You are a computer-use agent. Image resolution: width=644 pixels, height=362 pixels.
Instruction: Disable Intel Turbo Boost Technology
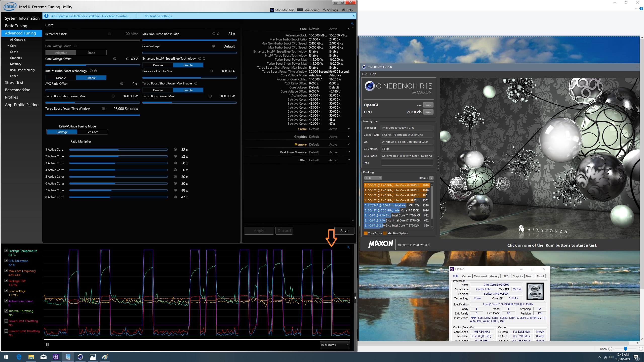click(61, 78)
